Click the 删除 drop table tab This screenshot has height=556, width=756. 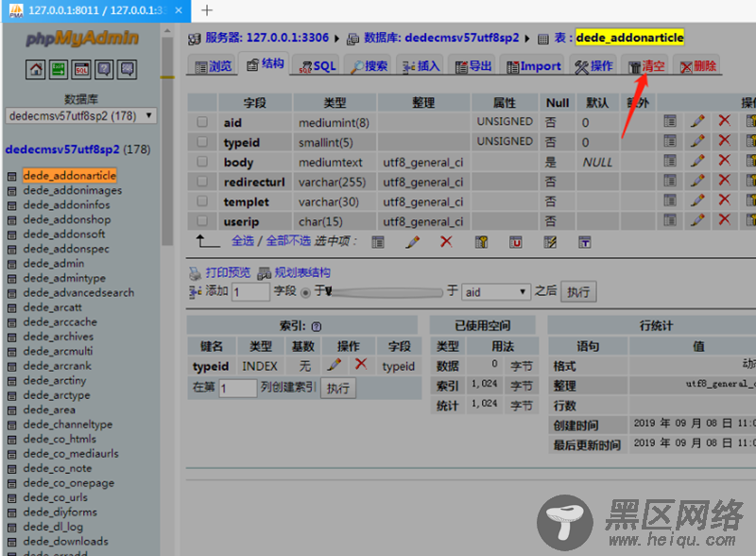pyautogui.click(x=697, y=66)
